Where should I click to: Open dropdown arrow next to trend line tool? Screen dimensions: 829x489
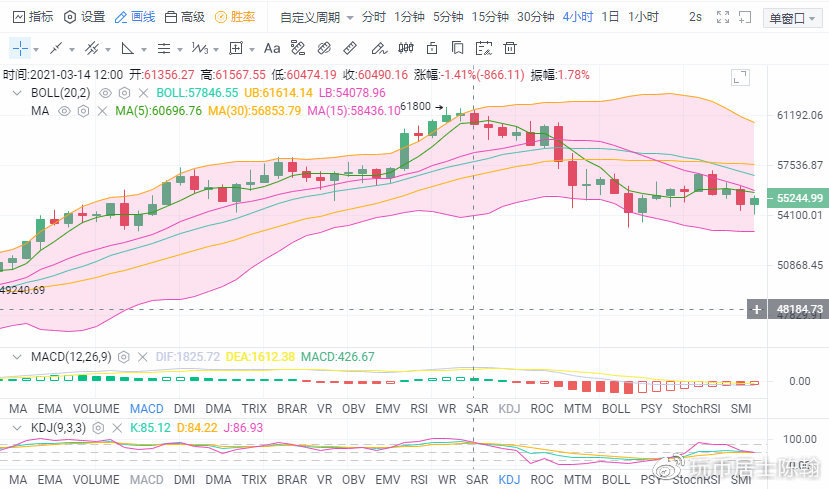point(72,50)
